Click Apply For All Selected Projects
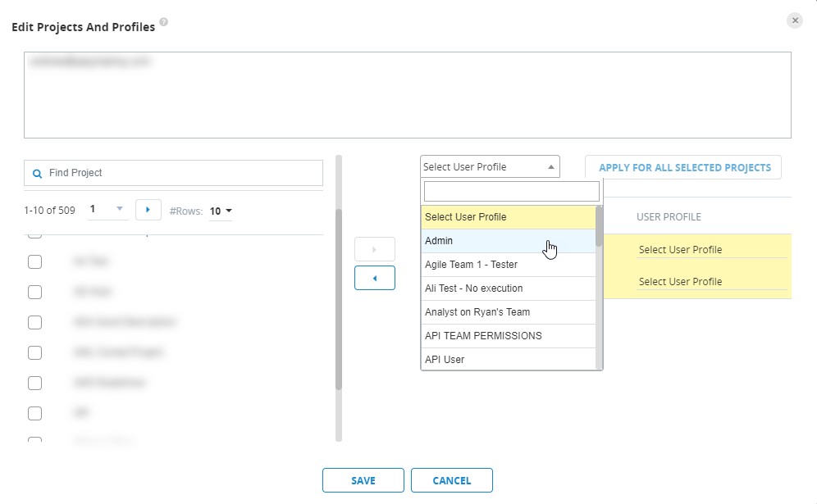Viewport: 817px width, 504px height. point(684,167)
